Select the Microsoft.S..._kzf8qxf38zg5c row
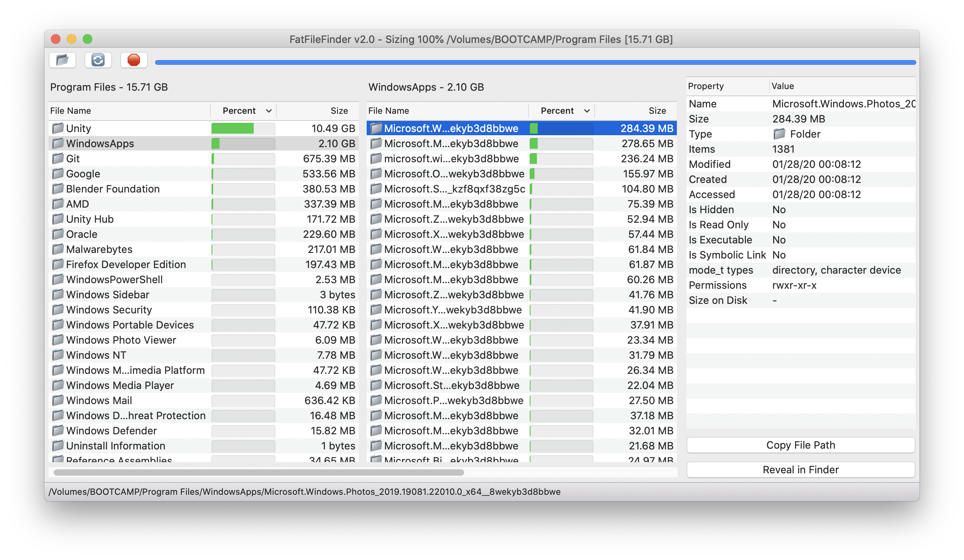 tap(522, 189)
